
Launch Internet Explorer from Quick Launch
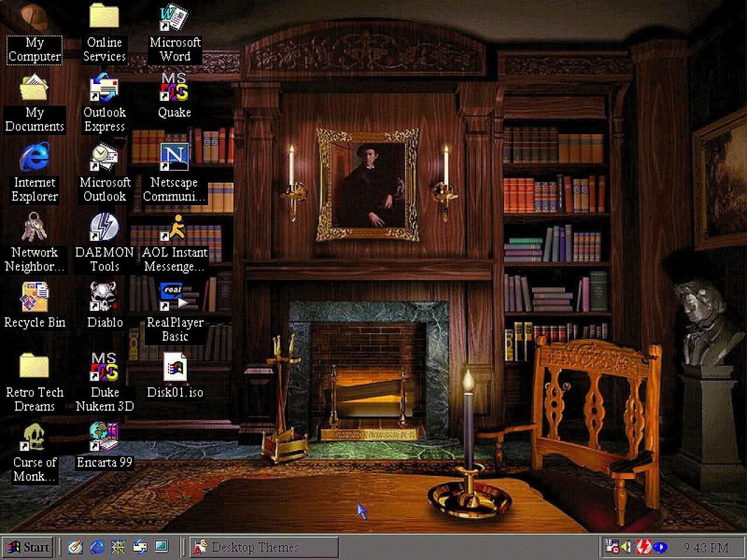coord(97,547)
